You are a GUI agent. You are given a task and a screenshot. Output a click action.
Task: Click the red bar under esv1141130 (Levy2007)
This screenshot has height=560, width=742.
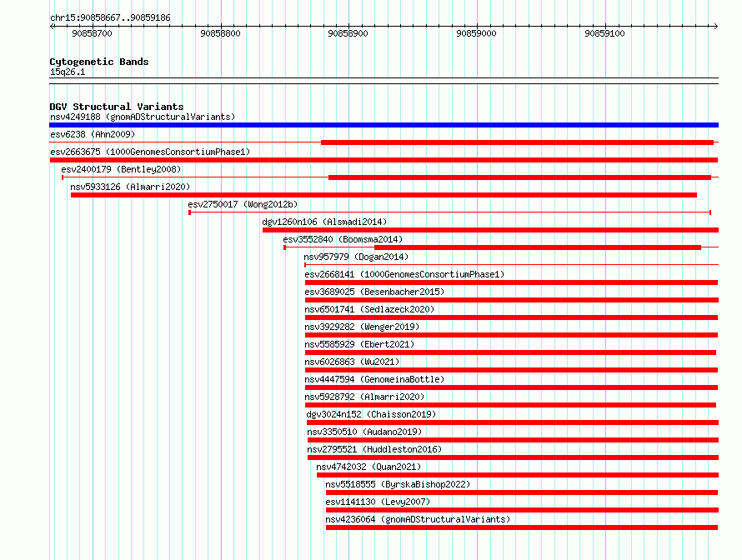[x=523, y=510]
